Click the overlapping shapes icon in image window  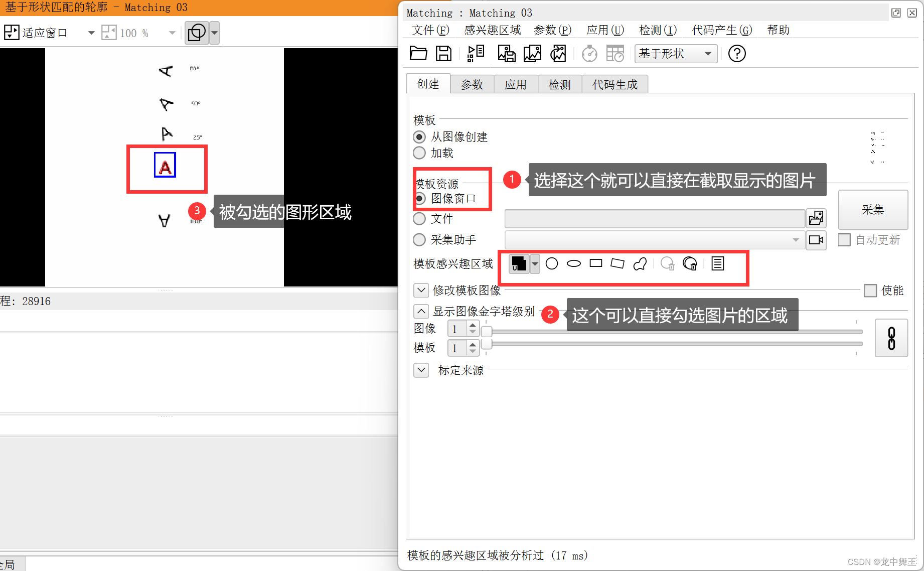coord(197,33)
